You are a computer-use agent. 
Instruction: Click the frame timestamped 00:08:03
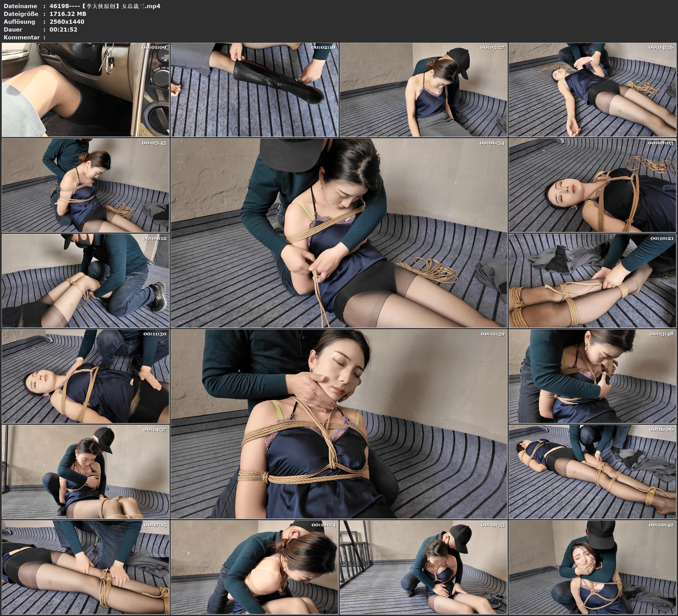pyautogui.click(x=593, y=185)
